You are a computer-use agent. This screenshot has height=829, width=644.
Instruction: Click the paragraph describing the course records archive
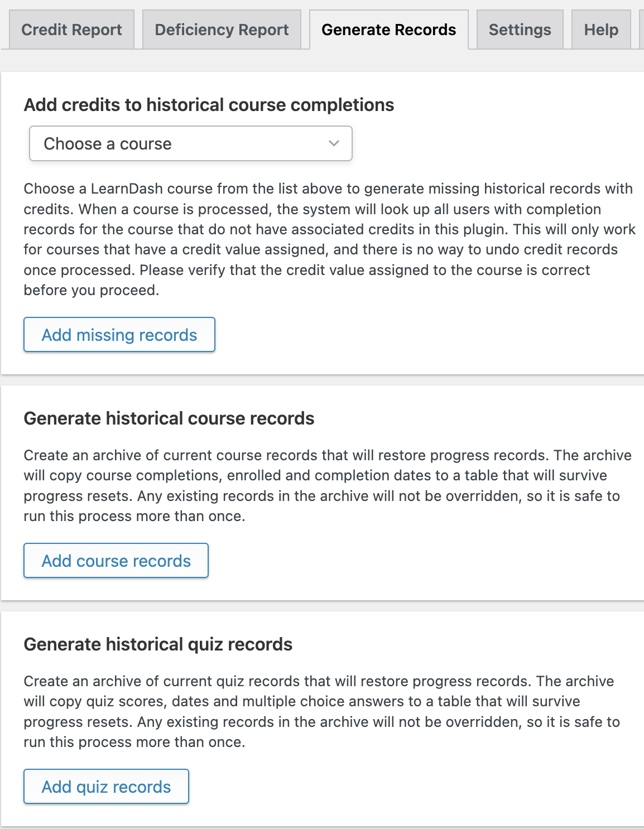324,486
